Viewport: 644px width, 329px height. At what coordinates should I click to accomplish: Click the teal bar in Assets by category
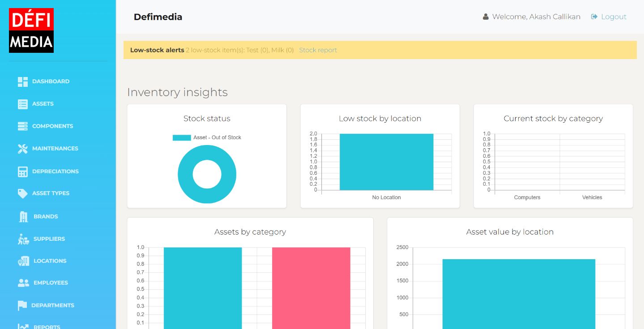point(203,288)
